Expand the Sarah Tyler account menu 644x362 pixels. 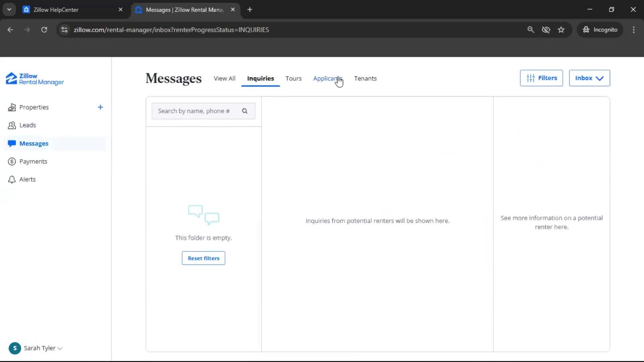pyautogui.click(x=36, y=348)
